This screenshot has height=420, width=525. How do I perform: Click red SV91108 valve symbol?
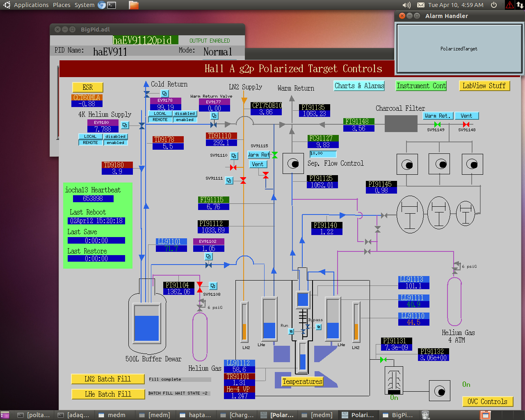pos(200,288)
